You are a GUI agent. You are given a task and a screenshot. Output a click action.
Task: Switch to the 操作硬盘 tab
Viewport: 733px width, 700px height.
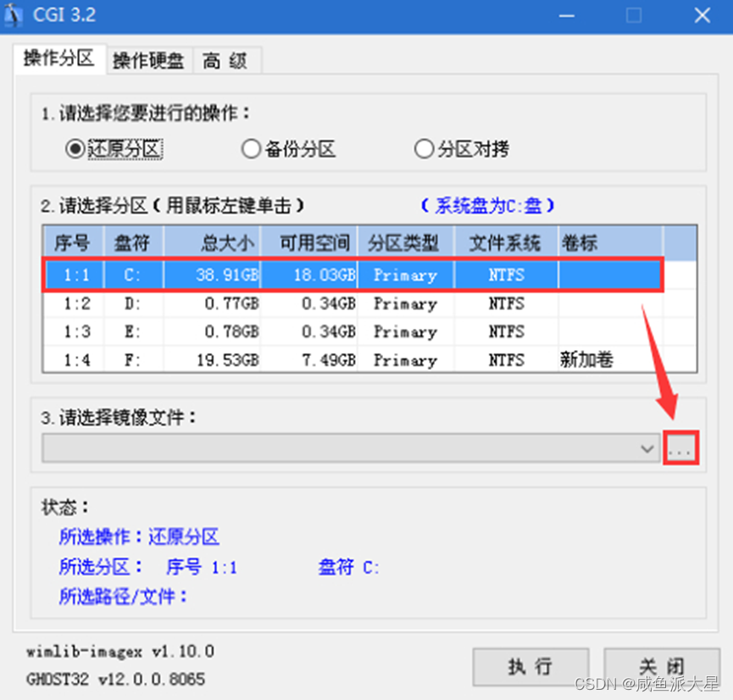[148, 61]
